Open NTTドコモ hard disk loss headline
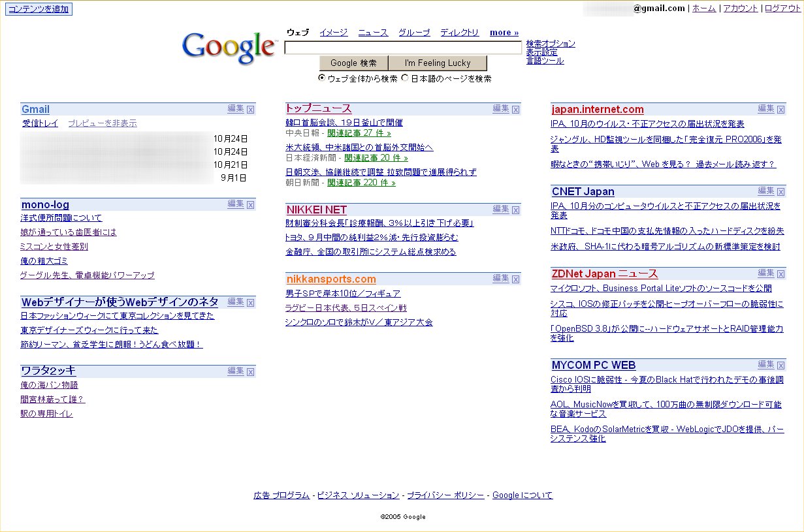The width and height of the screenshot is (804, 532). [667, 231]
